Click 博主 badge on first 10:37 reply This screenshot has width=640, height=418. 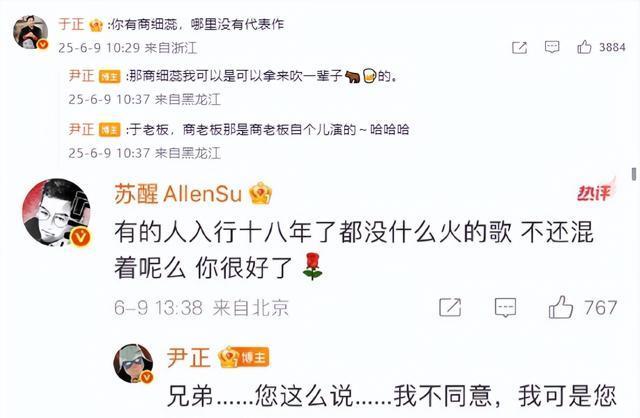click(x=109, y=76)
